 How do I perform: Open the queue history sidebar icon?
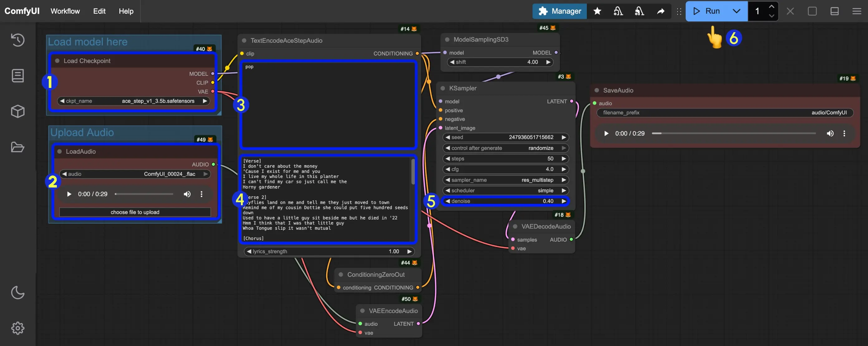17,40
